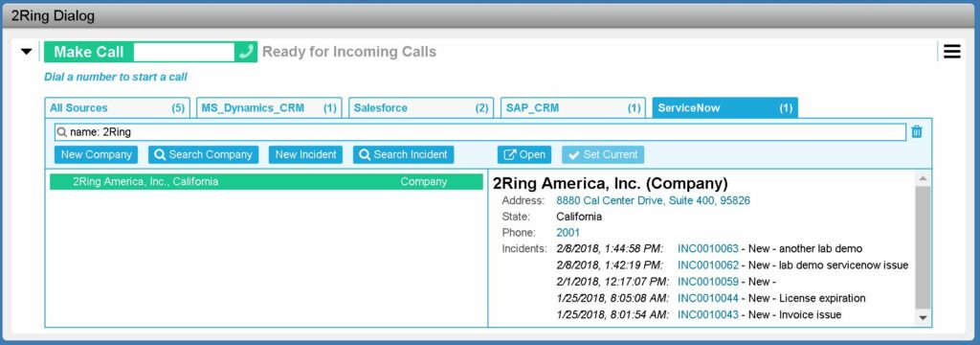Open the Salesforce tab

421,107
